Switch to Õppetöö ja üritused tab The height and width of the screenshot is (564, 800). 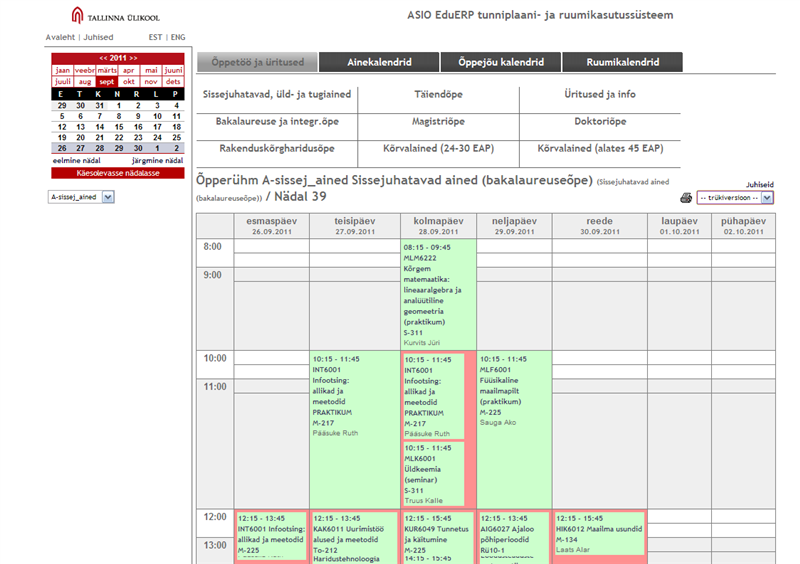(x=257, y=62)
